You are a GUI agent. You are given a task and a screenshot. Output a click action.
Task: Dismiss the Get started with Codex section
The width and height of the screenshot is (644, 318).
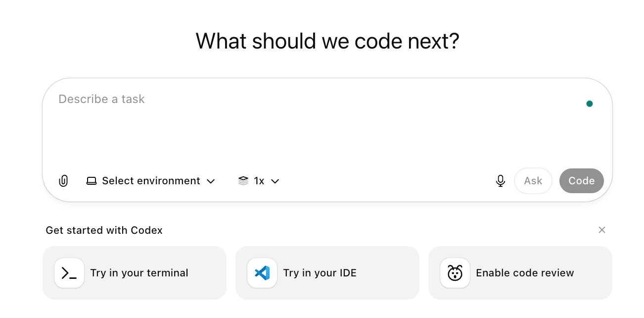(x=602, y=230)
